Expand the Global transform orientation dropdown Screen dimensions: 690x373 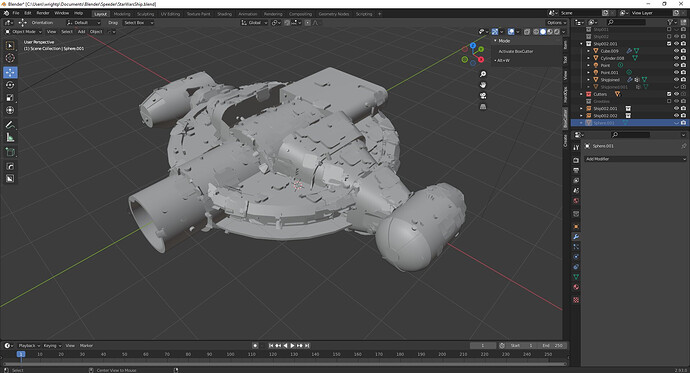pos(254,22)
